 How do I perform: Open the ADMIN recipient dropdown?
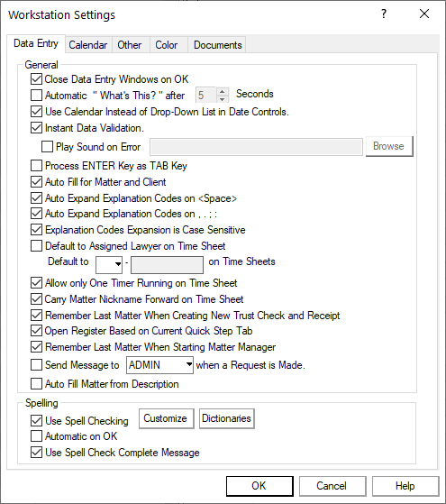189,365
